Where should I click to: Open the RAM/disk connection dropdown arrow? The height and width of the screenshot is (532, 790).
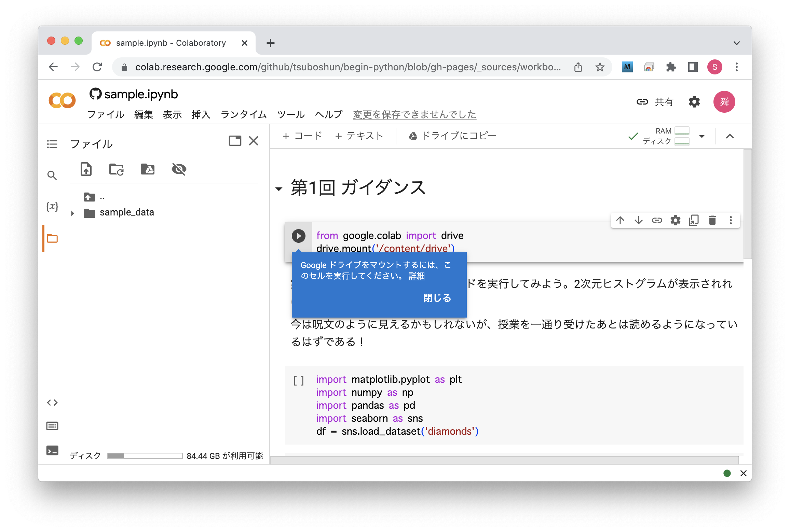click(702, 136)
